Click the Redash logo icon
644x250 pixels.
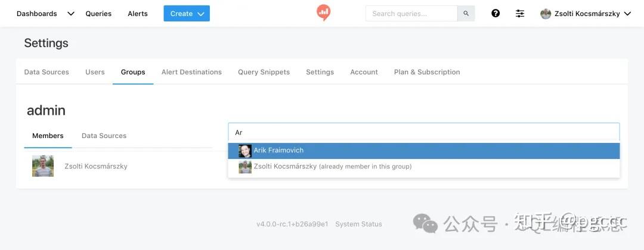pos(323,12)
